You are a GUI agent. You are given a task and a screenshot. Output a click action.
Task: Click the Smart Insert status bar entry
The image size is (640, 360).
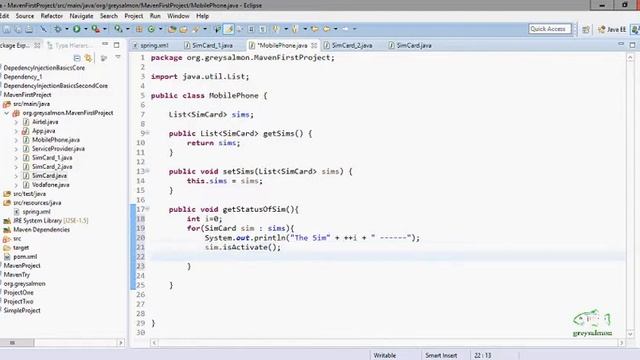(441, 356)
